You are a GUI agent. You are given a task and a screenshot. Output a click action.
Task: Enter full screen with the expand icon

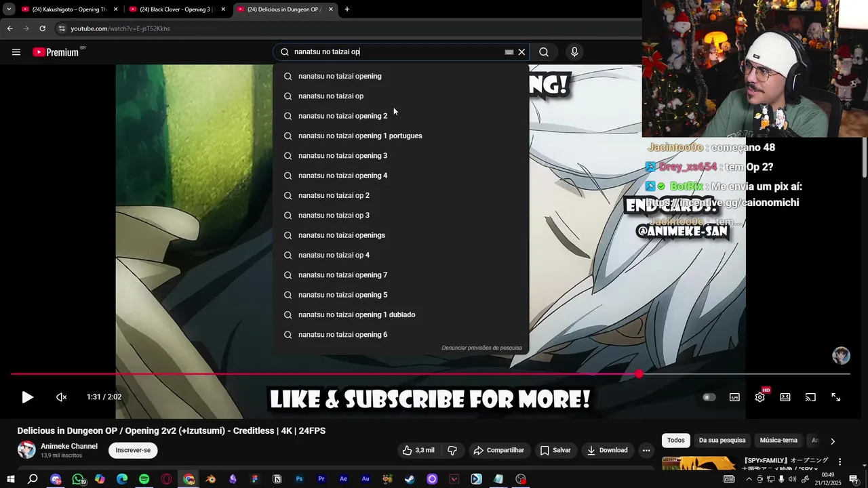tap(835, 397)
